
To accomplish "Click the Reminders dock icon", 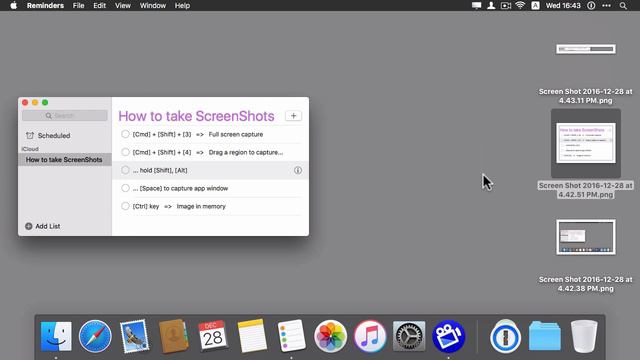I will point(291,336).
